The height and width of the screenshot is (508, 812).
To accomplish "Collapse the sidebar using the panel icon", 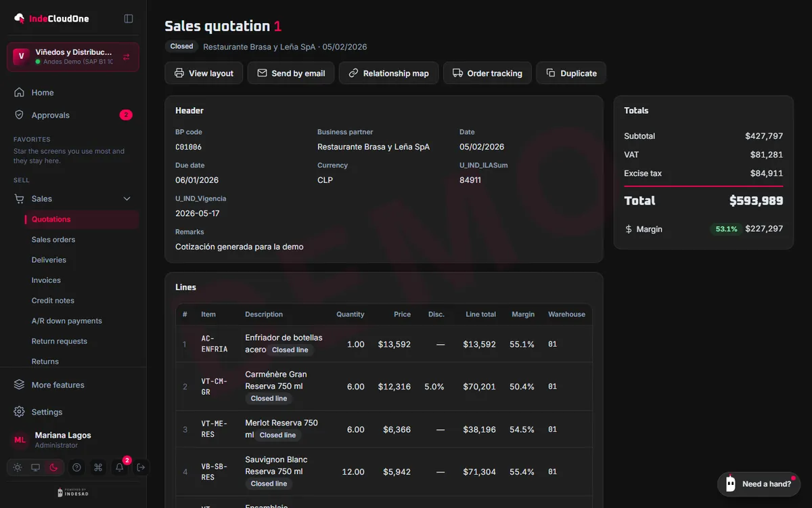I will [129, 18].
